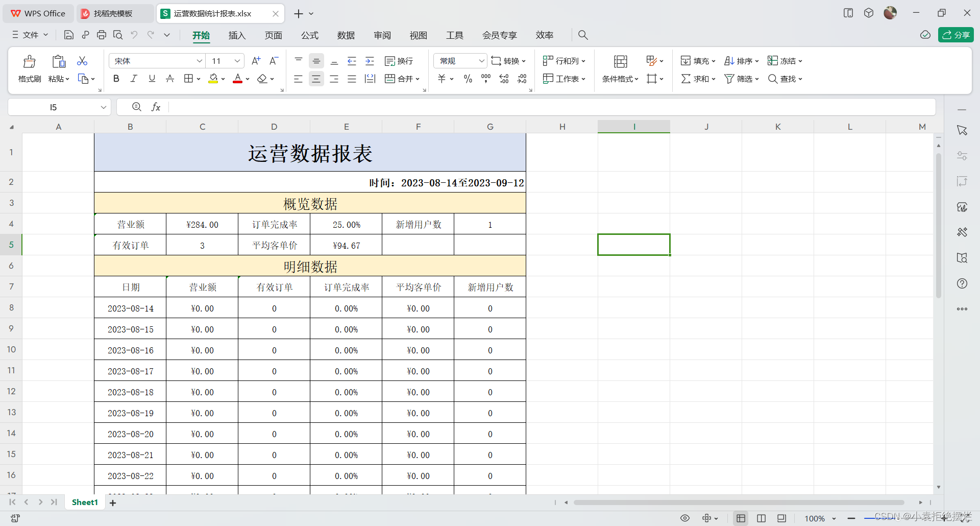Switch to normal view in status bar
Viewport: 980px width, 526px height.
pos(741,518)
